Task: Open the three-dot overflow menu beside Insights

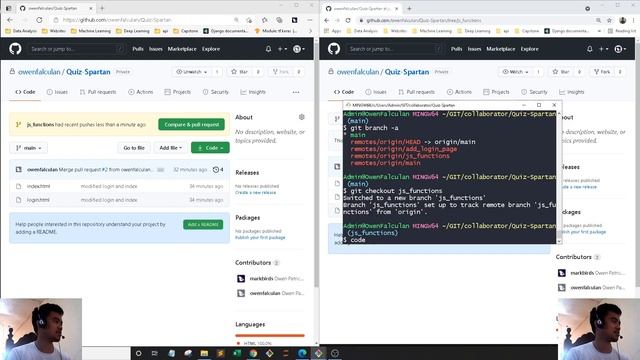Action: point(296,92)
